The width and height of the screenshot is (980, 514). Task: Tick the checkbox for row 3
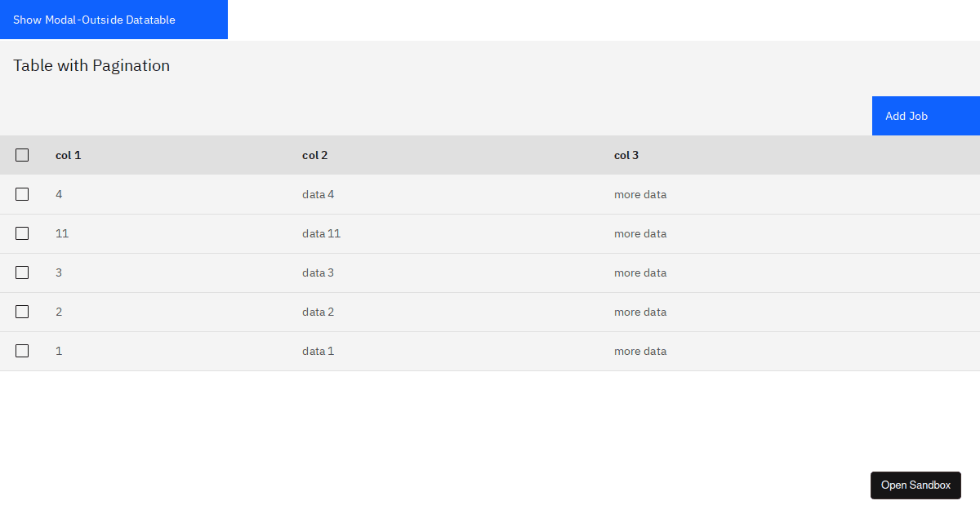(x=22, y=273)
